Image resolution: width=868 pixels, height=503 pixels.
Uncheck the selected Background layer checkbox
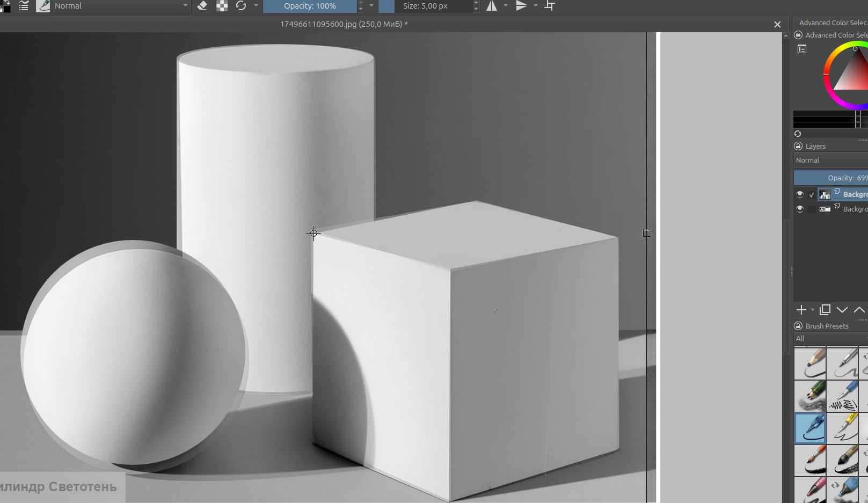pyautogui.click(x=812, y=195)
